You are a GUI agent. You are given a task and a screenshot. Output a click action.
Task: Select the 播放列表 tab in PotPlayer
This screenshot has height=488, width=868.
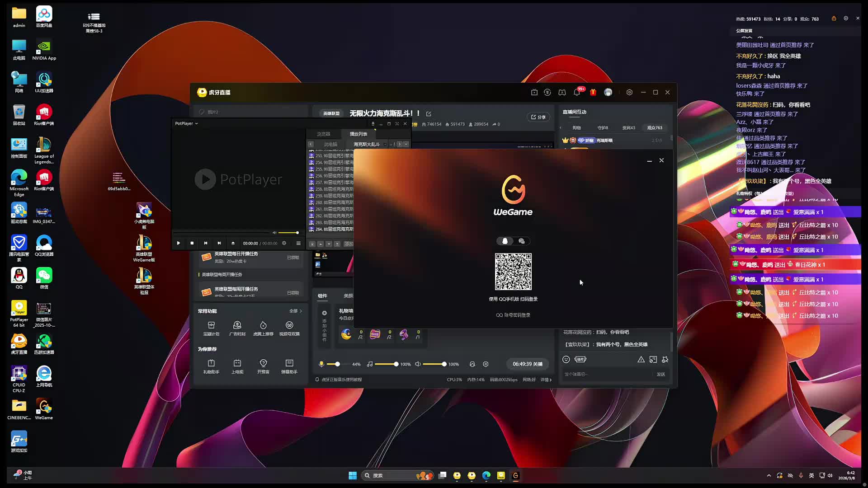pos(358,134)
